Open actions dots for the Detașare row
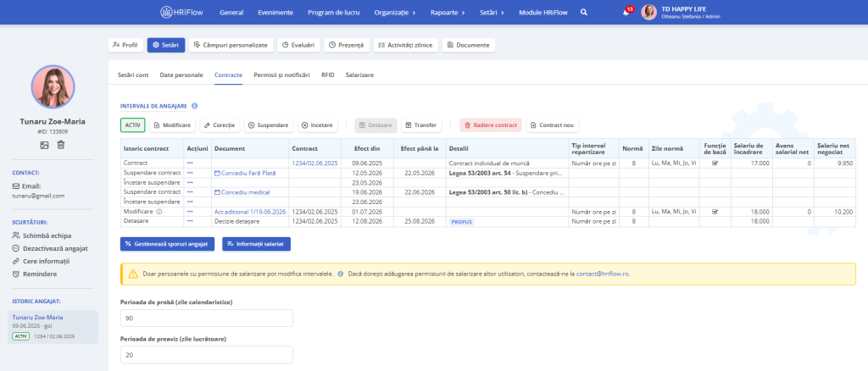 191,221
